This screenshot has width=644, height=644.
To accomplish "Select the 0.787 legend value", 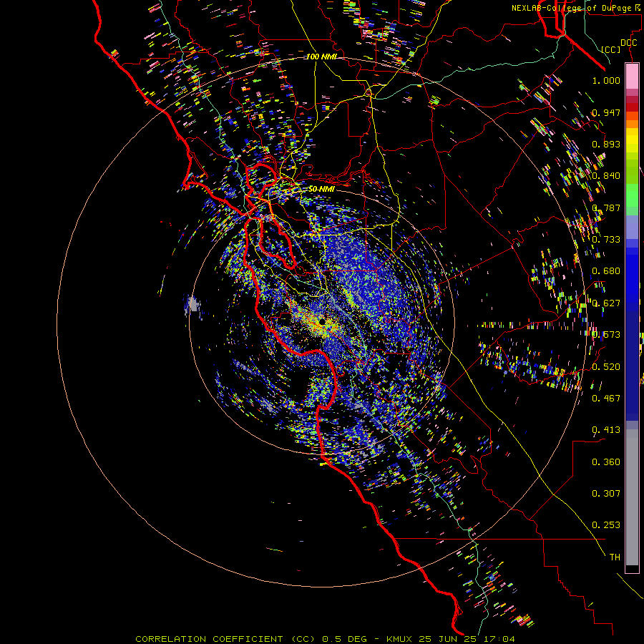I will click(x=606, y=208).
